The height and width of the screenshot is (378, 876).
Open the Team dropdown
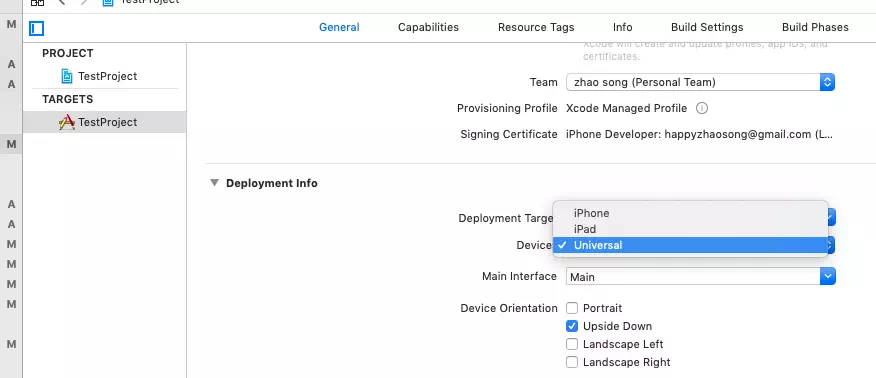(701, 82)
